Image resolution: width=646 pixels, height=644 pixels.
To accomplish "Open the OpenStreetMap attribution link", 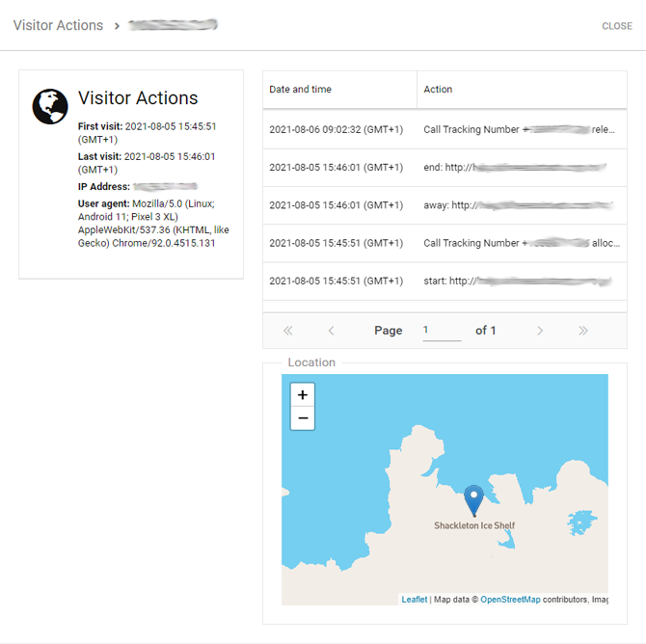I will coord(510,599).
